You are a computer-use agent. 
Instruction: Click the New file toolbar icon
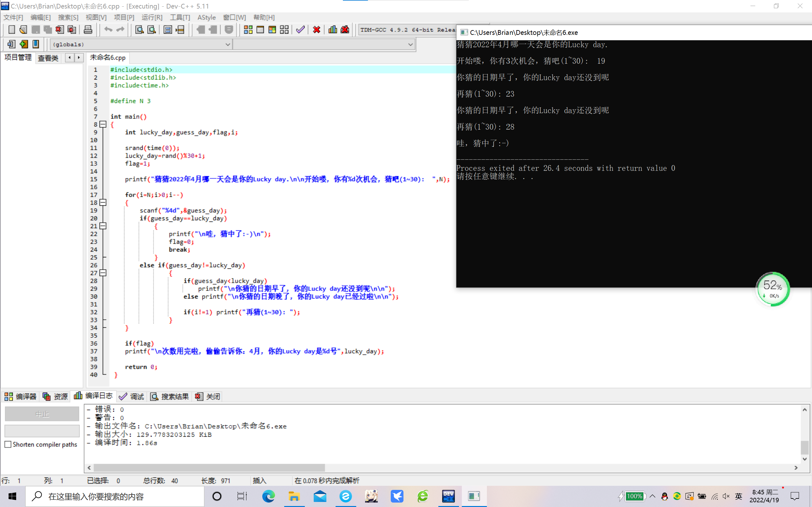(12, 30)
